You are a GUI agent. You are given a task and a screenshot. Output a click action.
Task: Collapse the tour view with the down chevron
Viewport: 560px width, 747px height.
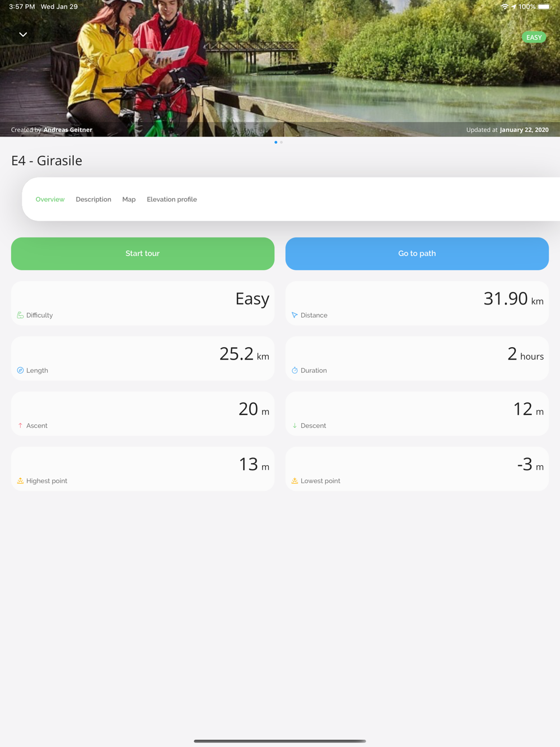click(x=23, y=35)
